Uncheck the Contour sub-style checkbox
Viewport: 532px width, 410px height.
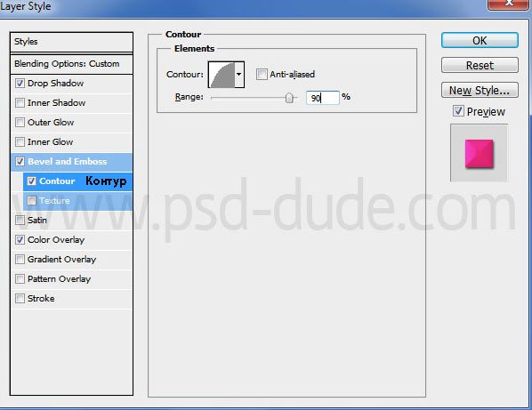(31, 181)
